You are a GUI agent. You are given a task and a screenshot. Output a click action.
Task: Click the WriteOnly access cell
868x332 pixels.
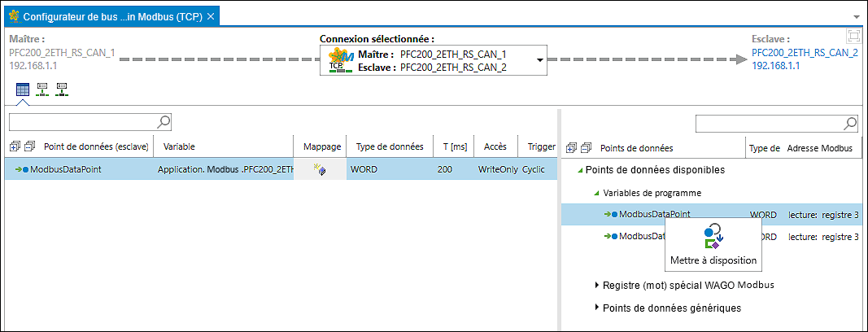pos(497,169)
